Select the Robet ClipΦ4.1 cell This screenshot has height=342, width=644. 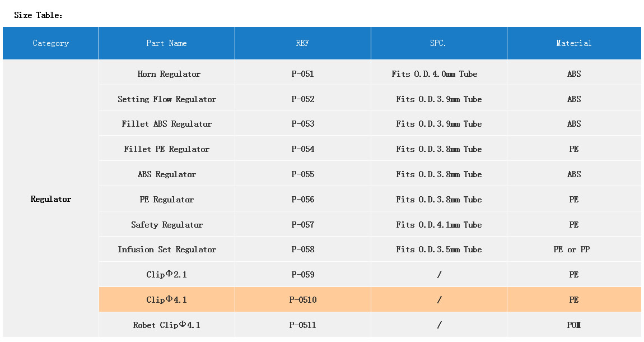pyautogui.click(x=167, y=325)
